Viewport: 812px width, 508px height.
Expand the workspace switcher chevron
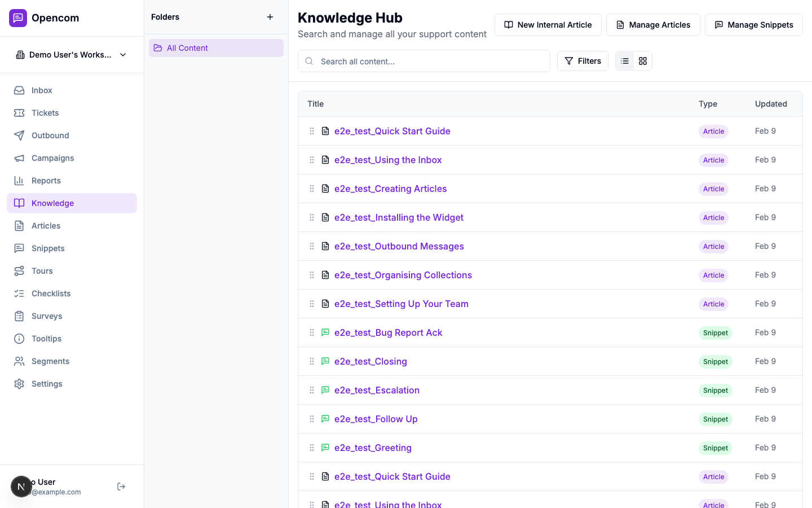pyautogui.click(x=123, y=55)
